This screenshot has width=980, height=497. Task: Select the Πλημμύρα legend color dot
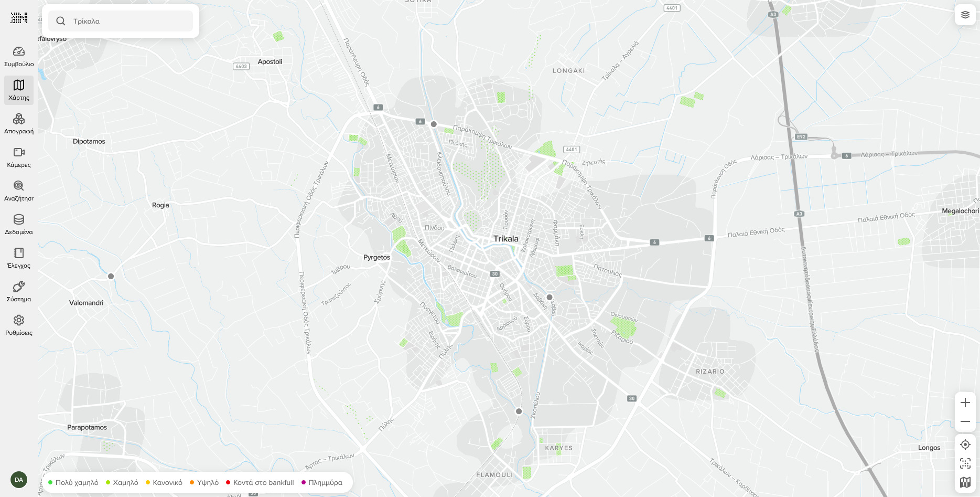304,483
